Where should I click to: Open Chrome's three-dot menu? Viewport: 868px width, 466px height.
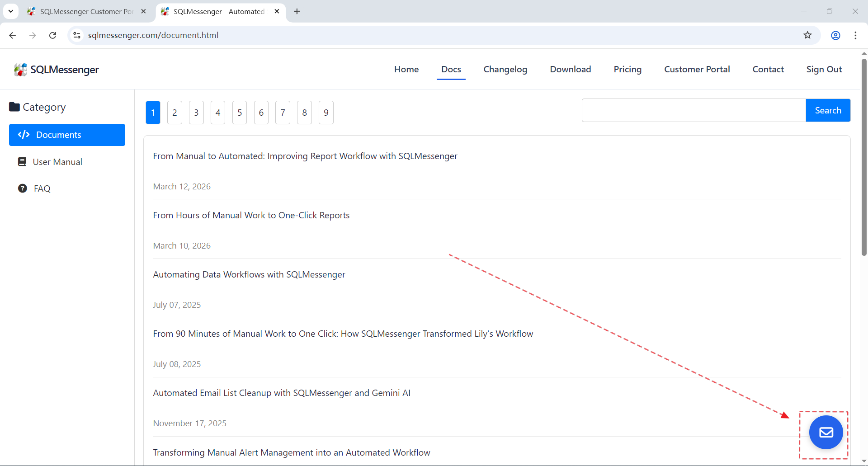tap(855, 35)
